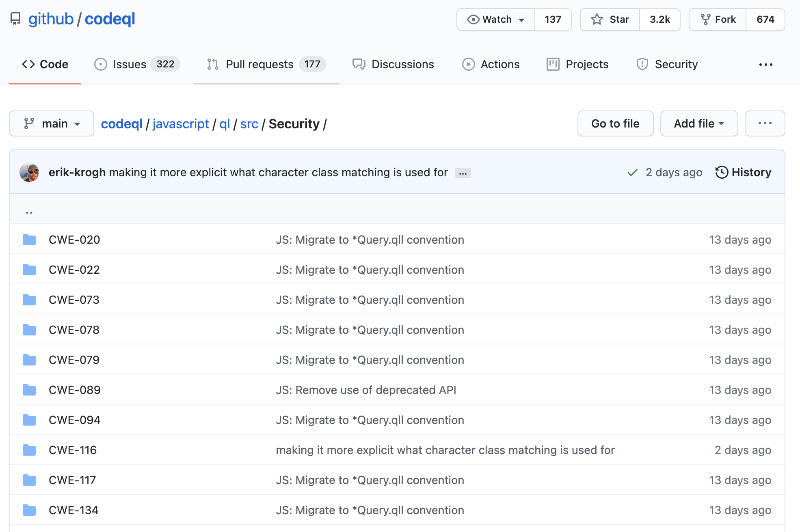Viewport: 800px width, 532px height.
Task: Click the star icon to star repo
Action: point(597,19)
